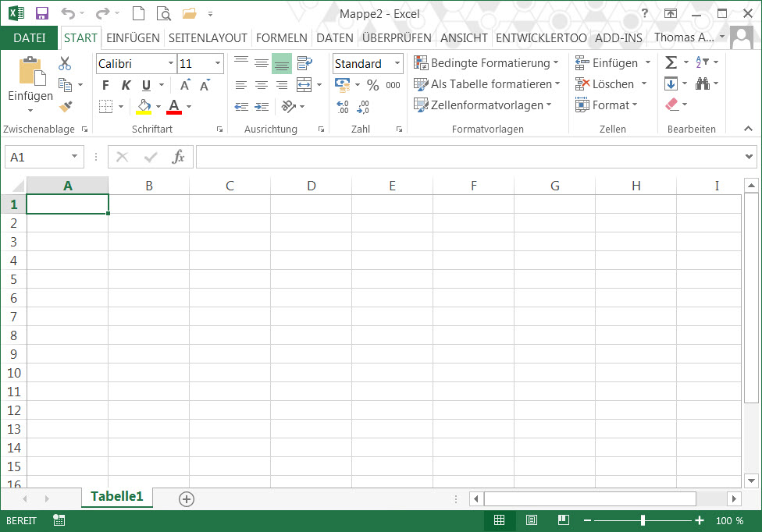Apply the red font color

pyautogui.click(x=174, y=106)
